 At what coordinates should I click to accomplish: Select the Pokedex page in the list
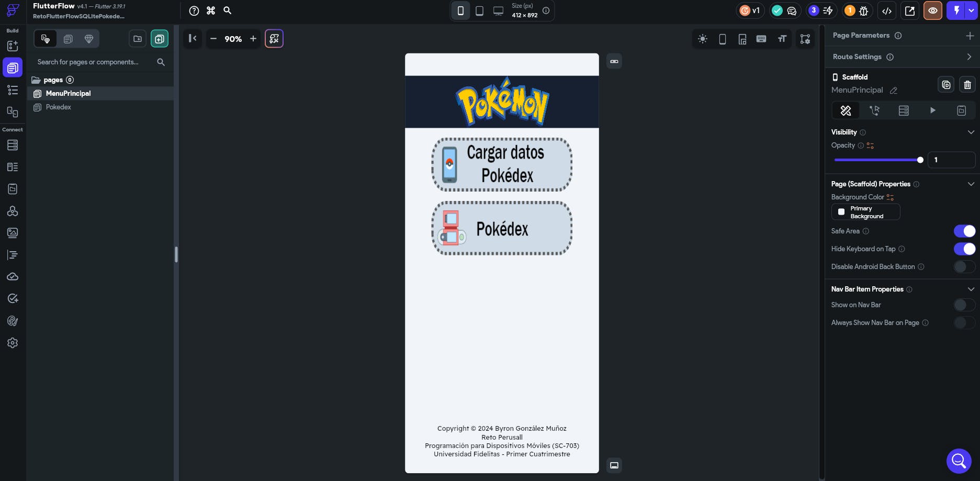tap(100, 107)
